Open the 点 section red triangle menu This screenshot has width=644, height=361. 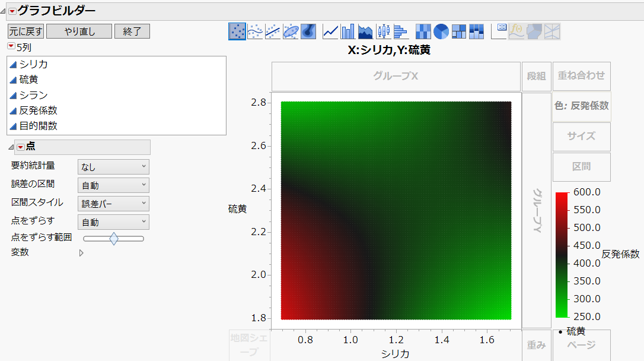tap(21, 147)
